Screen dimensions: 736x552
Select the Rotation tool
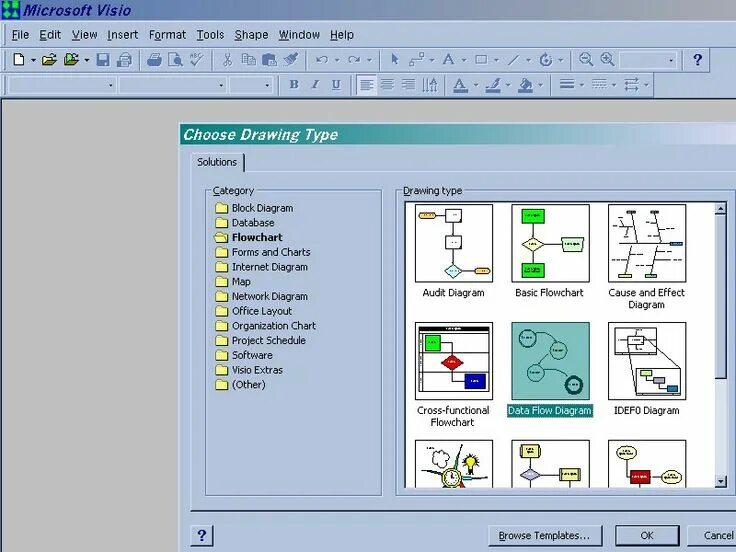tap(545, 60)
